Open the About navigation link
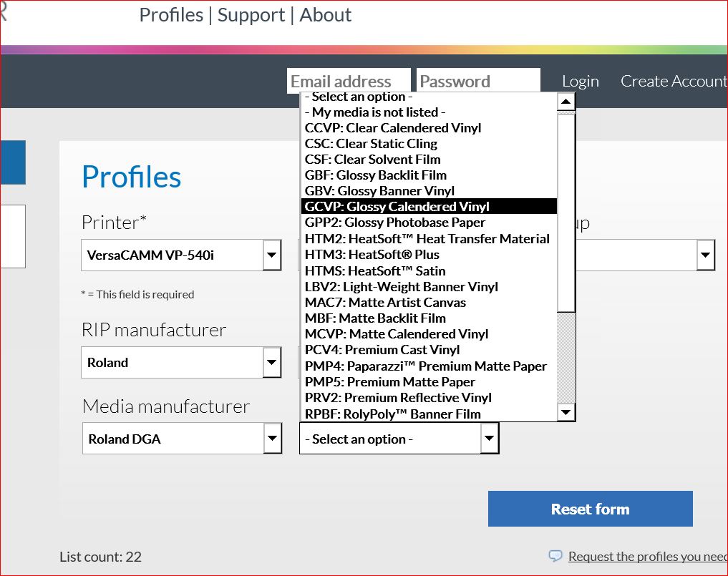 tap(325, 15)
